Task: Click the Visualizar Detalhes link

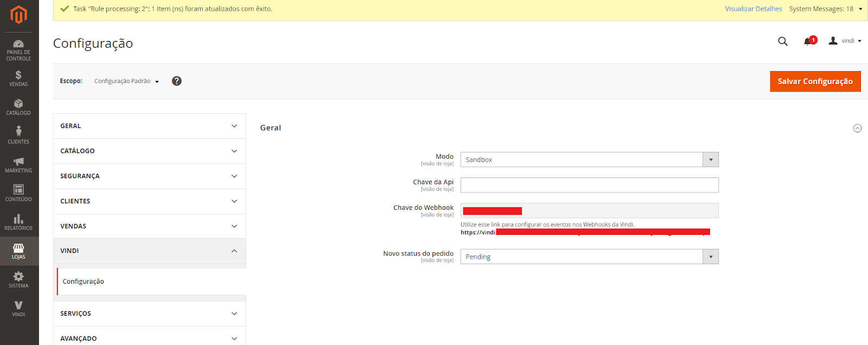Action: pos(753,9)
